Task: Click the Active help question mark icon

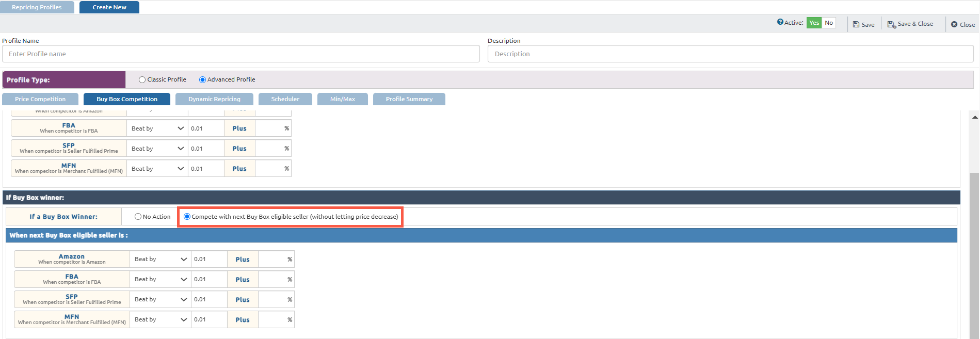Action: pos(780,22)
